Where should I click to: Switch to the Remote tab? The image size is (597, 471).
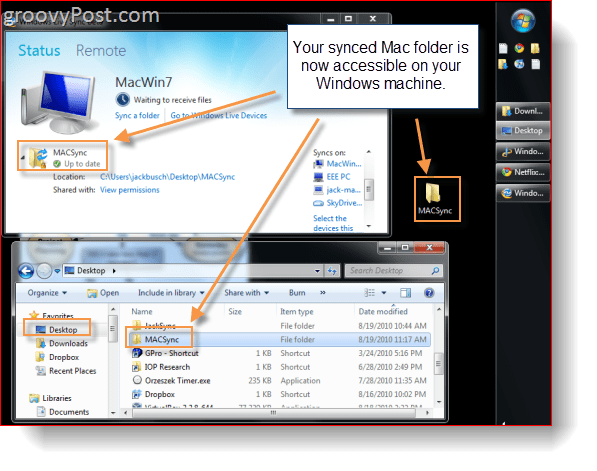tap(101, 51)
